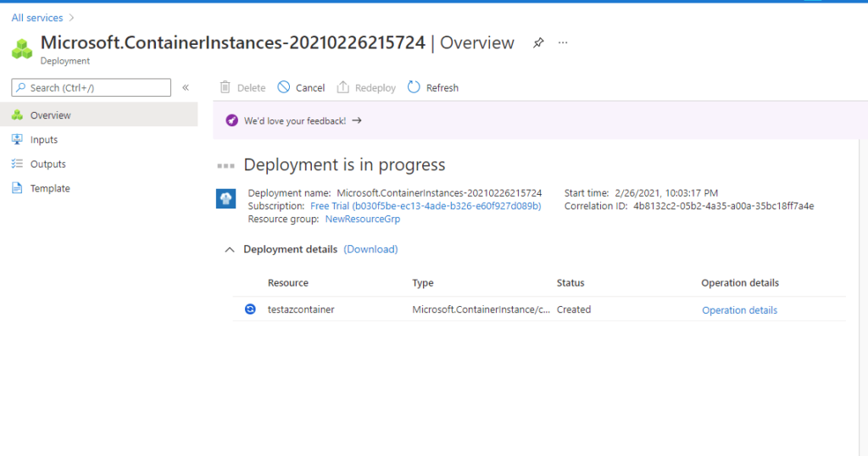Click the deployment cubes icon in header
This screenshot has height=456, width=868.
[22, 48]
